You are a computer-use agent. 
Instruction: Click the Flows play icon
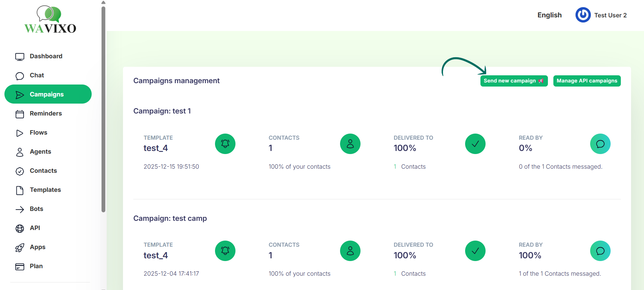pyautogui.click(x=20, y=133)
